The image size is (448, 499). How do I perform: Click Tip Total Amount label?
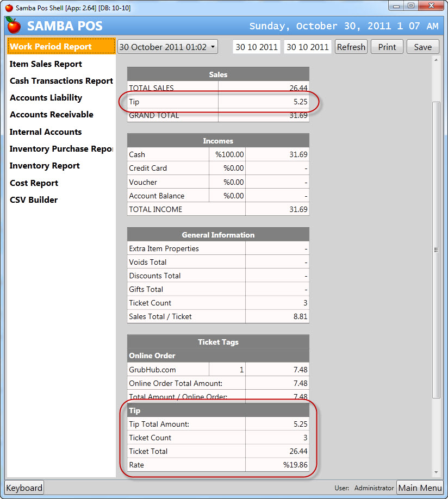(159, 424)
